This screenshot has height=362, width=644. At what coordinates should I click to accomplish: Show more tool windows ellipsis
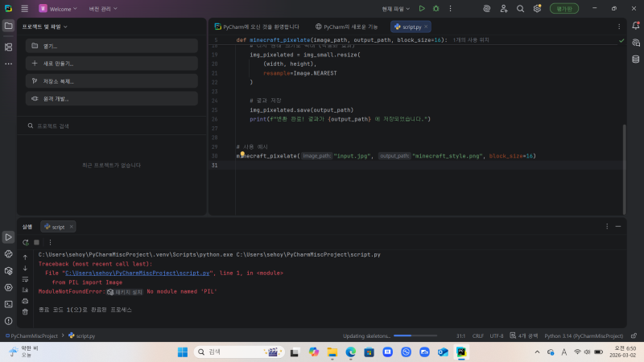(8, 64)
